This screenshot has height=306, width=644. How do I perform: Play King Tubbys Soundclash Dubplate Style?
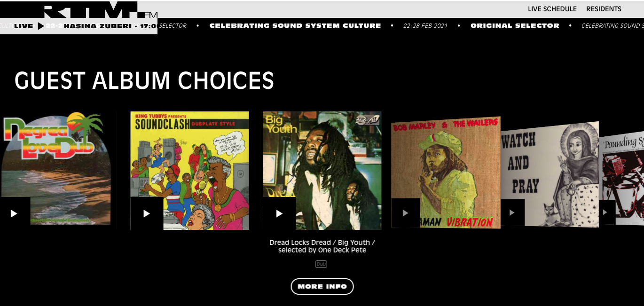[x=147, y=213]
